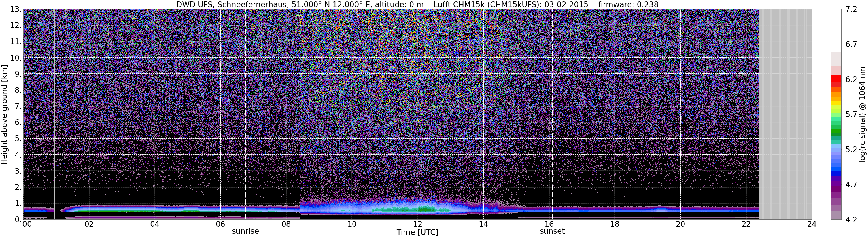Click the x-axis tick label '08'

pyautogui.click(x=286, y=224)
